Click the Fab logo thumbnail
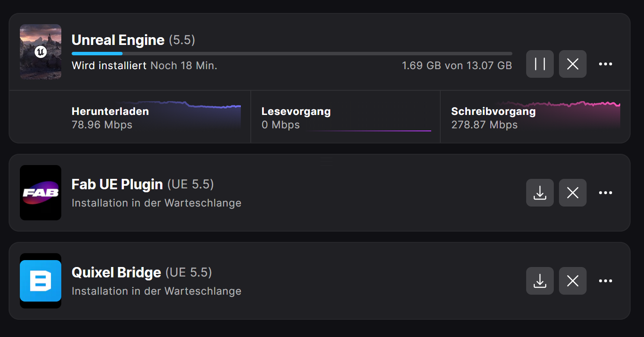The image size is (644, 337). (41, 193)
